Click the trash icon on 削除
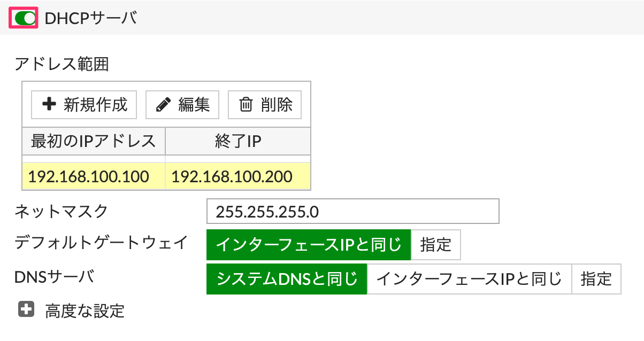 [246, 104]
